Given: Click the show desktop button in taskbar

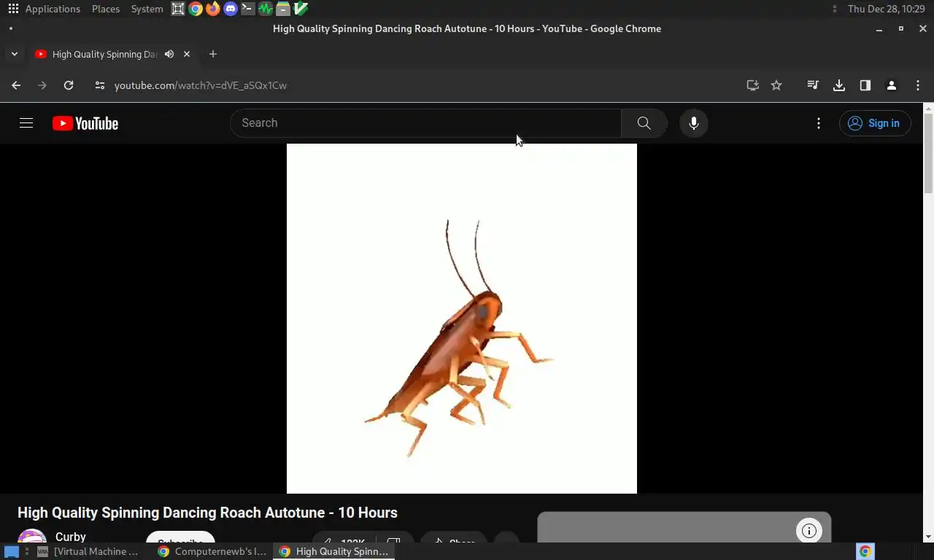Looking at the screenshot, I should 11,551.
